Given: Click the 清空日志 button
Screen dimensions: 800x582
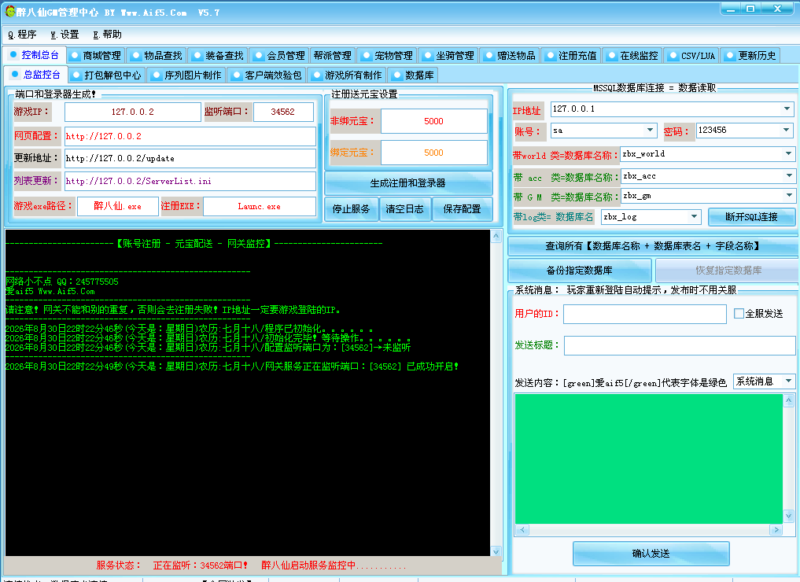Looking at the screenshot, I should tap(405, 209).
